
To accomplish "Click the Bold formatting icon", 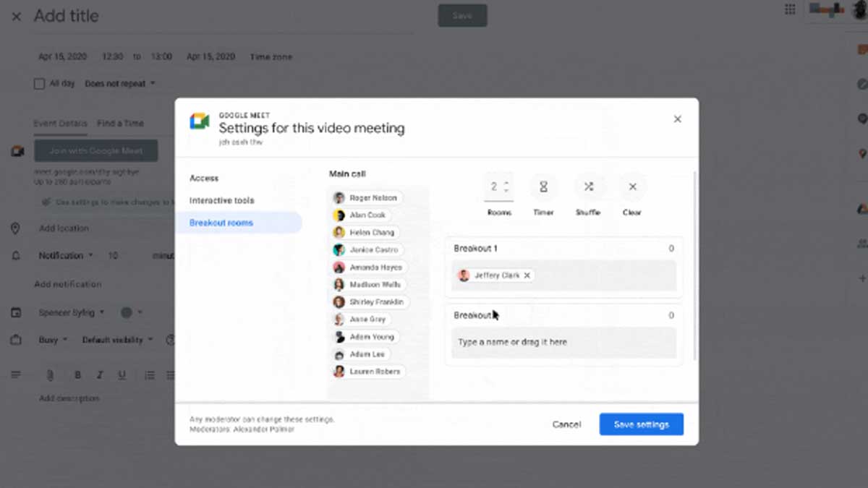I will [x=77, y=375].
